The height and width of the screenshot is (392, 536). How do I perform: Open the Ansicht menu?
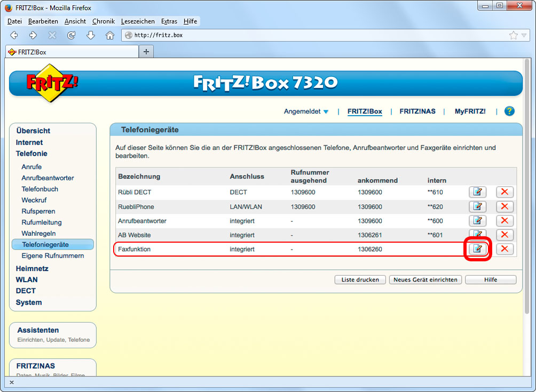click(x=75, y=21)
